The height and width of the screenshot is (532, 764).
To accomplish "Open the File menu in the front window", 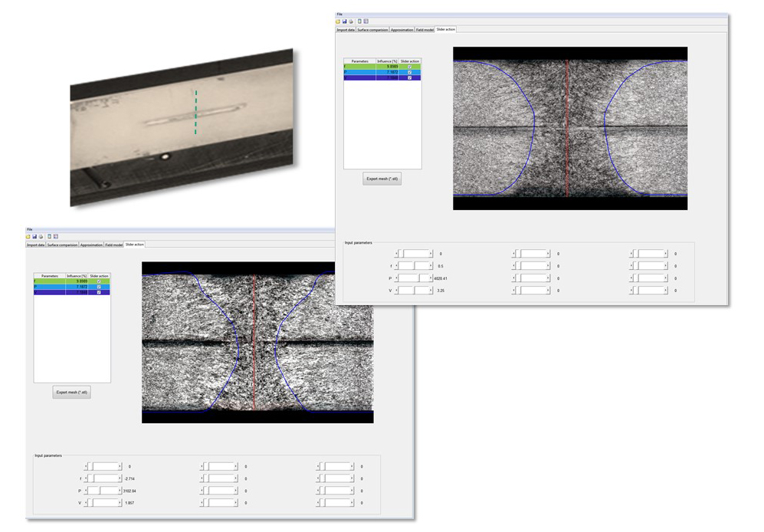I will click(x=339, y=14).
